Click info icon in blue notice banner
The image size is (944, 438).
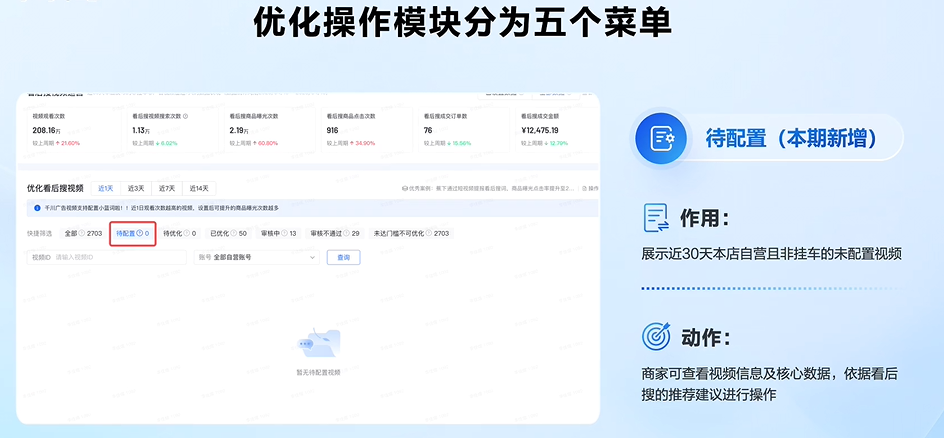click(x=37, y=208)
